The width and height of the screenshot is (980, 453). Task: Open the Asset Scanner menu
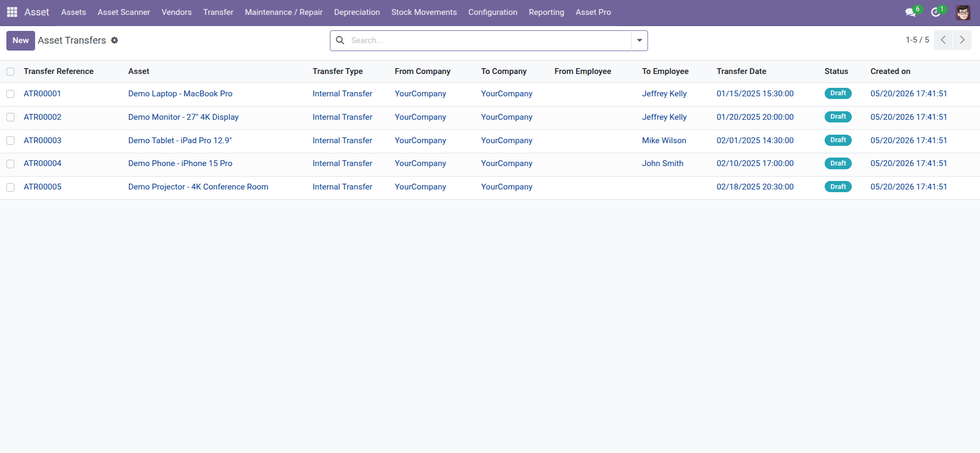(124, 12)
